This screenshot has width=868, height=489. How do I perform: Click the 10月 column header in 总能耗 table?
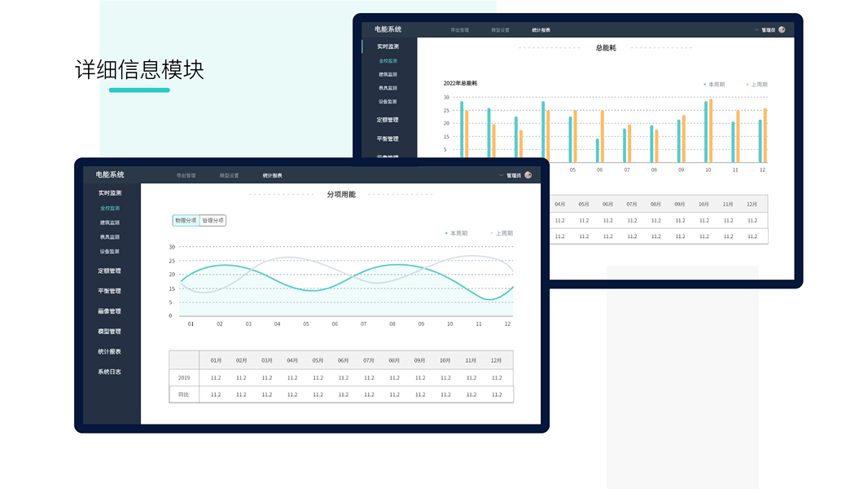tap(704, 205)
